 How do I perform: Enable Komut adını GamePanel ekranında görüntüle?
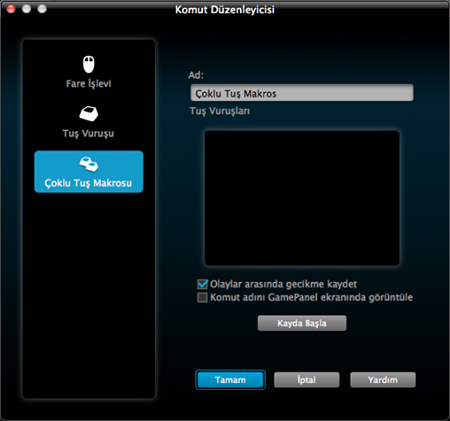(x=202, y=297)
